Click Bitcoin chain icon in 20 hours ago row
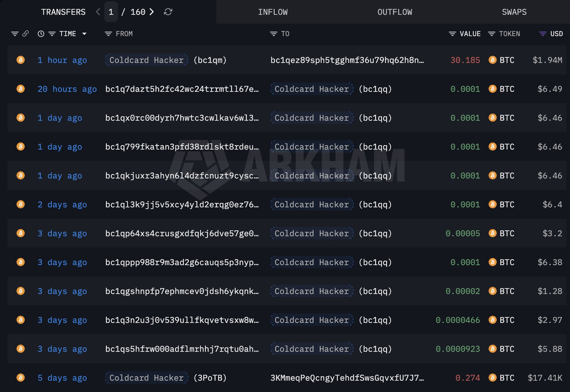 (21, 89)
